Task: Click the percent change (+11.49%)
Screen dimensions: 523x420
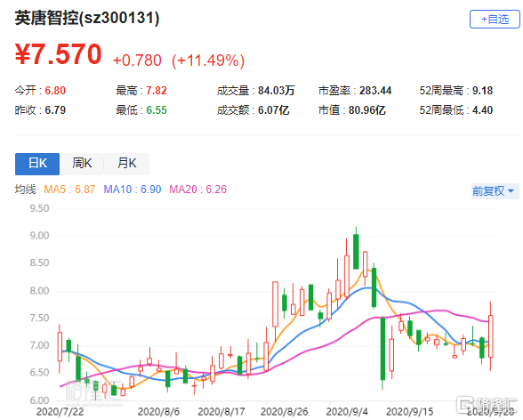Action: pyautogui.click(x=208, y=61)
